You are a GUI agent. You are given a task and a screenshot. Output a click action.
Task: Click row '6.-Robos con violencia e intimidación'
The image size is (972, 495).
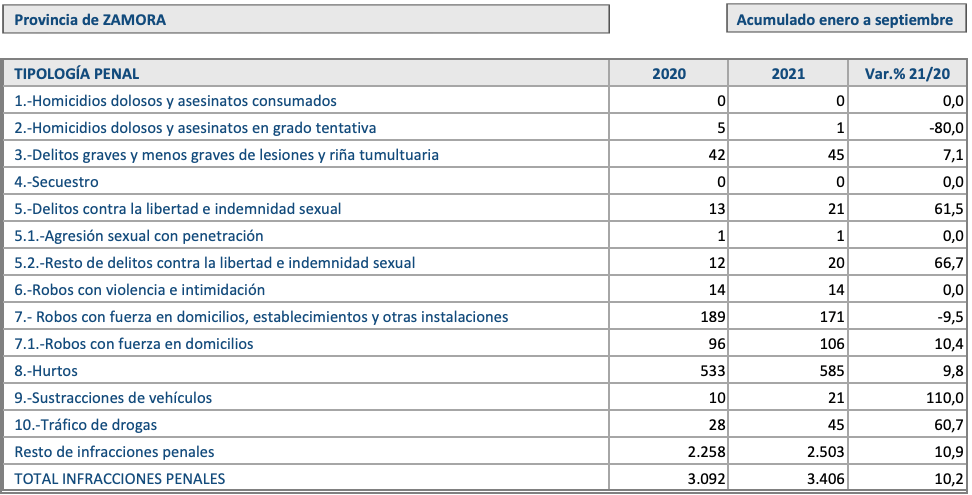tap(485, 289)
